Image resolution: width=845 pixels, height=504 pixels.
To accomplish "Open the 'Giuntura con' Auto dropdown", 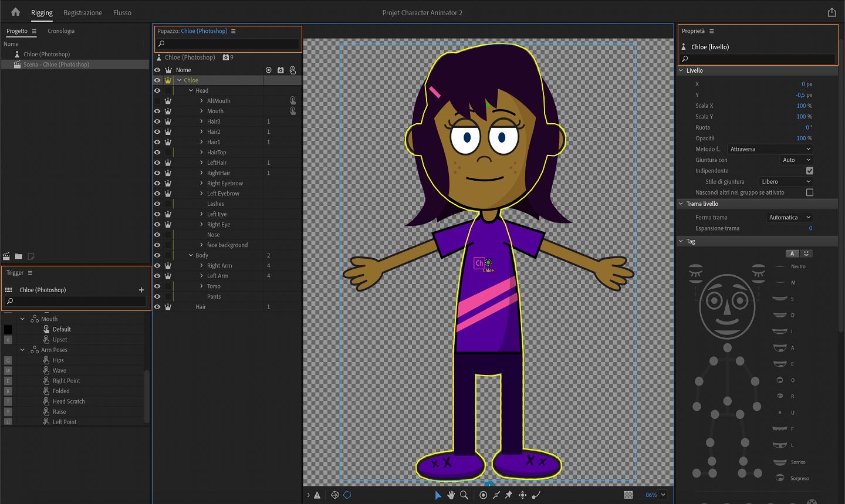I will coord(796,160).
